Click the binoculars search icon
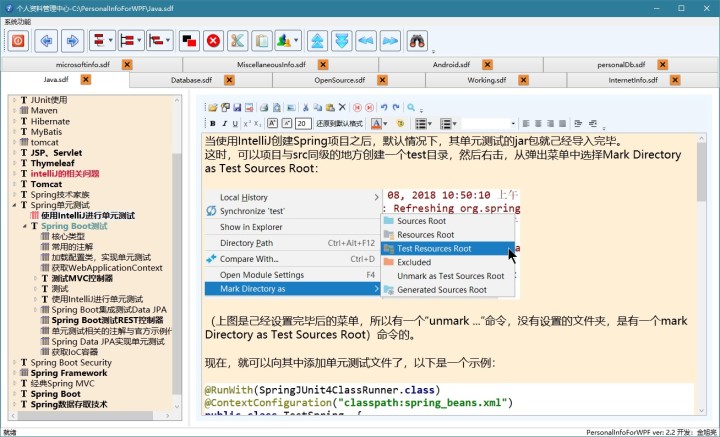The height and width of the screenshot is (437, 720). point(417,41)
